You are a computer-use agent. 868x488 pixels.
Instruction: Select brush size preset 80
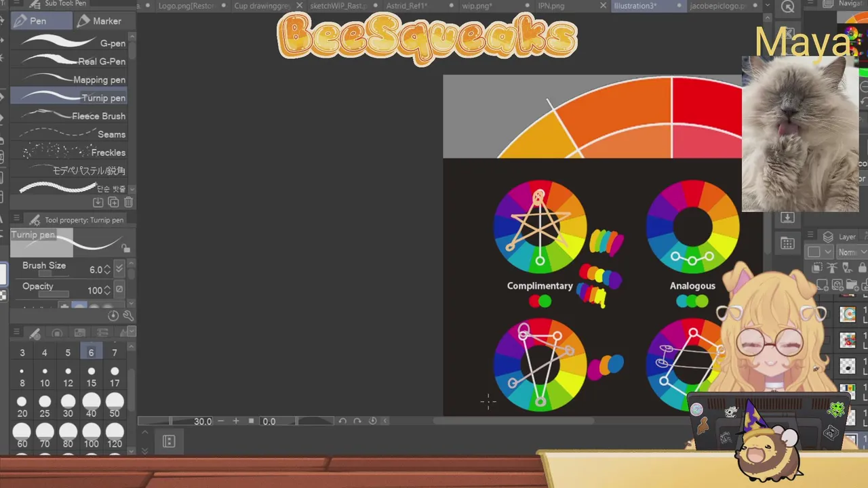click(x=68, y=436)
